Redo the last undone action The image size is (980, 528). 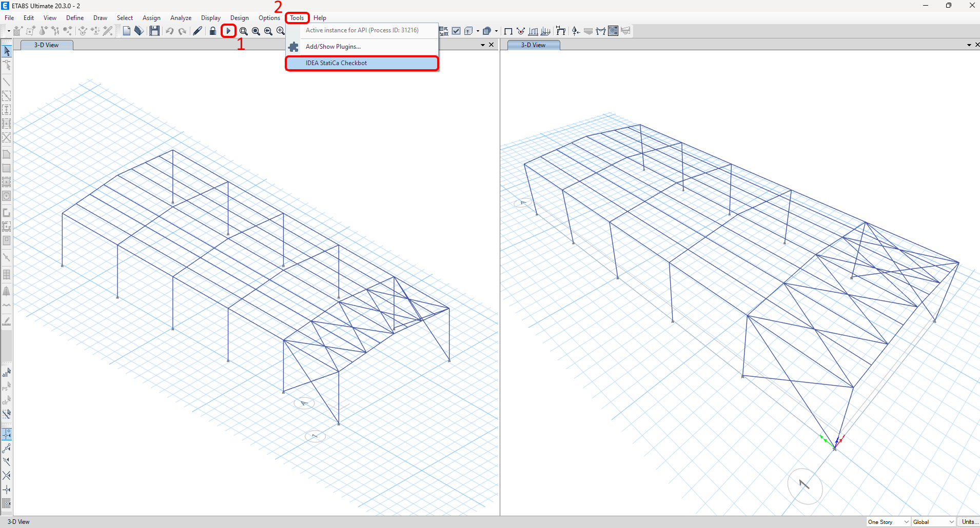tap(182, 31)
